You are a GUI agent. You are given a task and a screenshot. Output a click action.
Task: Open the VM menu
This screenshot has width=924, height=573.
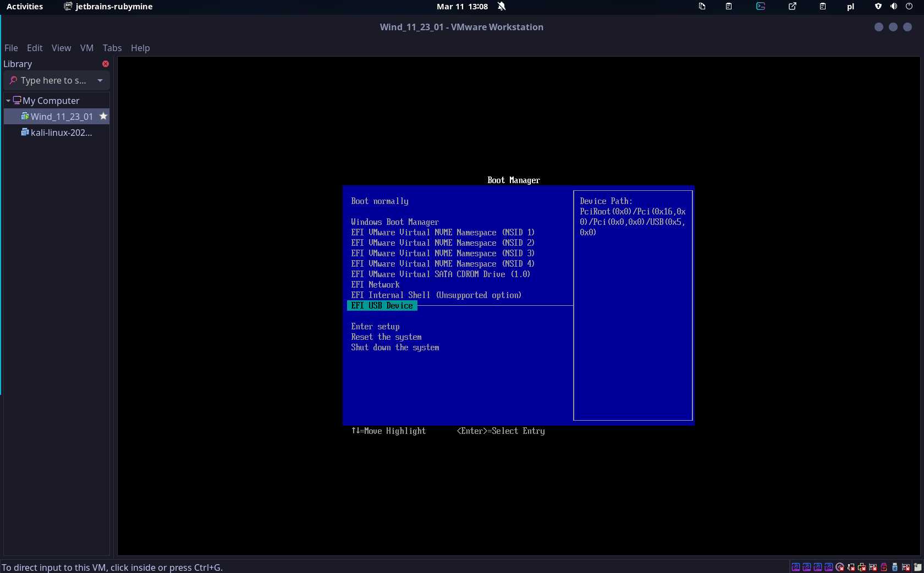coord(86,48)
